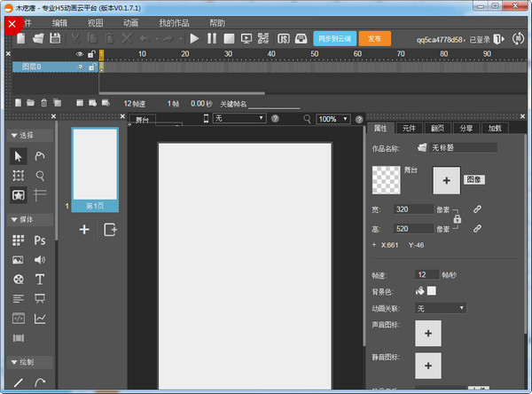Select the line drawing tool
This screenshot has width=532, height=394.
click(x=18, y=382)
